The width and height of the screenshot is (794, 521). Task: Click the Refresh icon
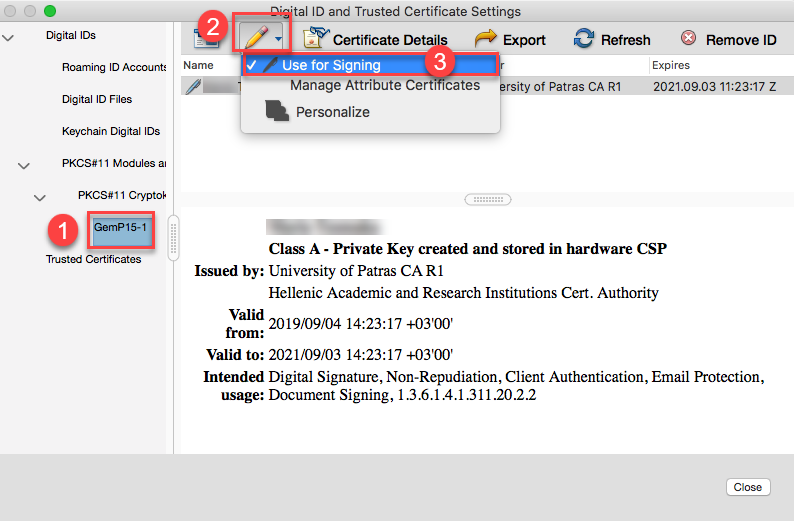583,38
